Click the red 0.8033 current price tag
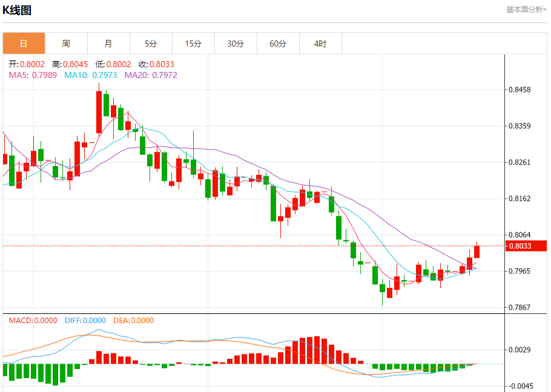This screenshot has width=551, height=392. [x=526, y=246]
